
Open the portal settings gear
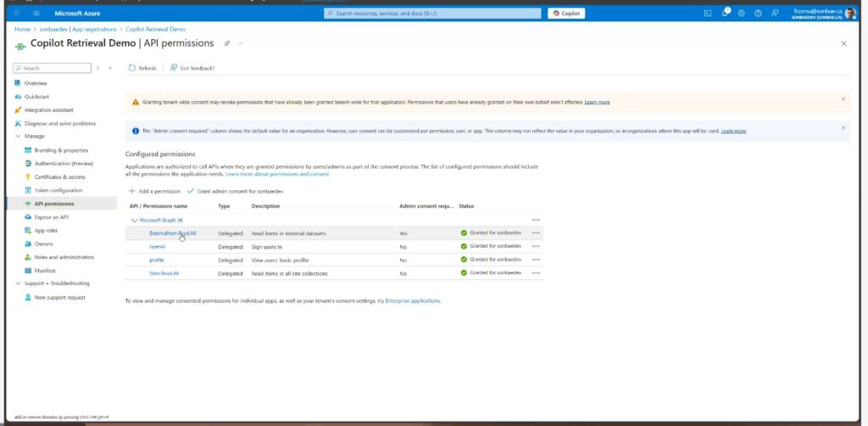[x=742, y=14]
